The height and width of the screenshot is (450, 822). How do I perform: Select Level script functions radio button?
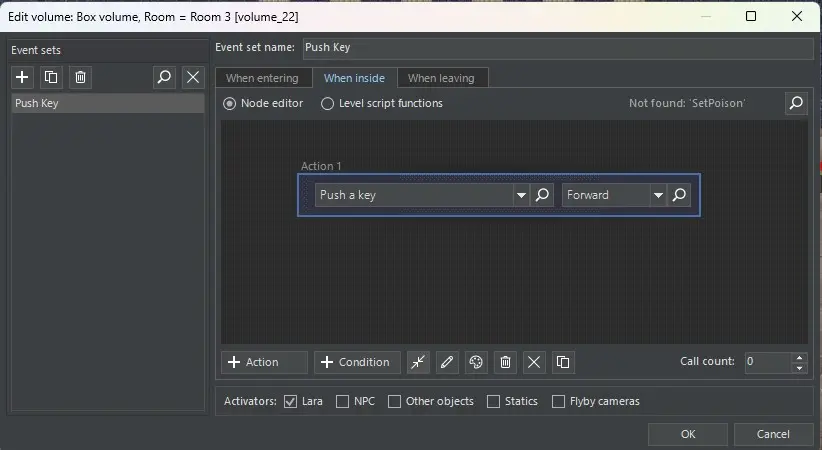(x=327, y=103)
